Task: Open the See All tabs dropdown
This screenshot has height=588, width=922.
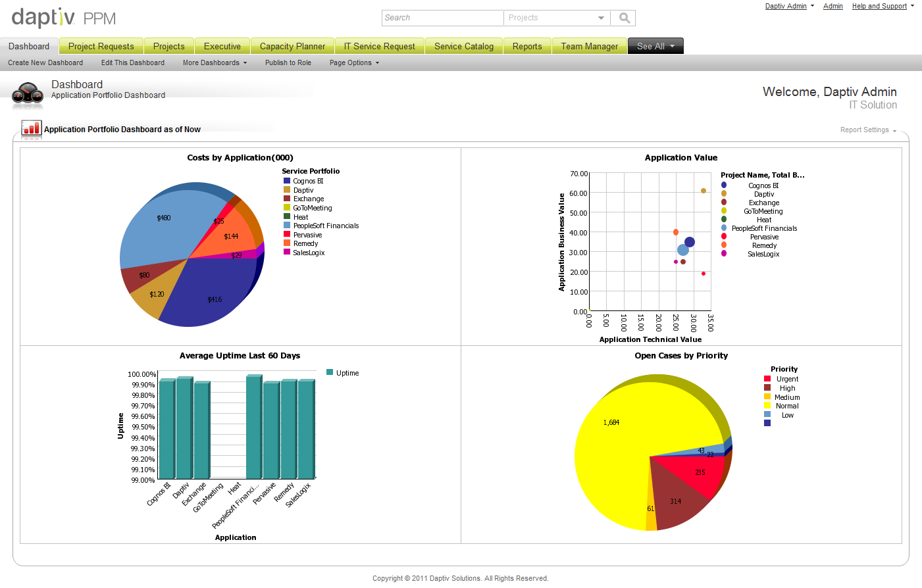Action: point(655,46)
